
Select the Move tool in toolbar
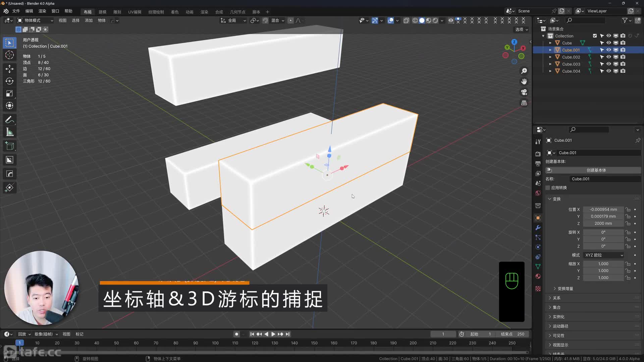click(x=9, y=69)
